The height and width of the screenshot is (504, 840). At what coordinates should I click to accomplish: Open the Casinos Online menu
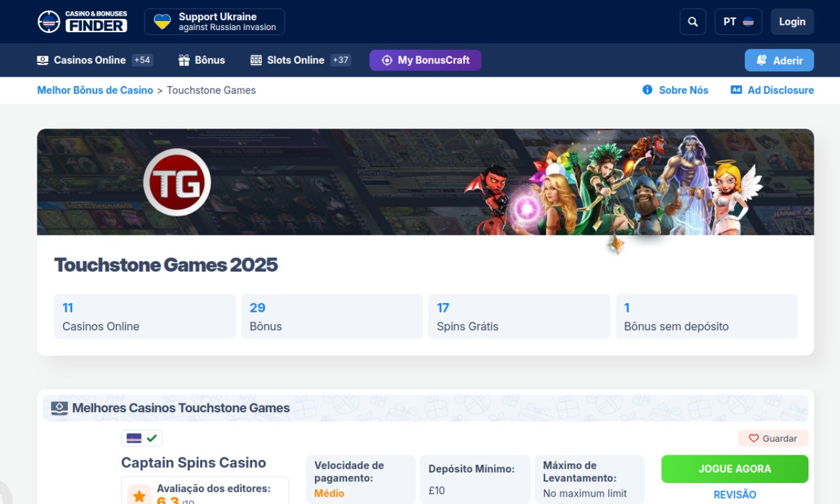[90, 60]
